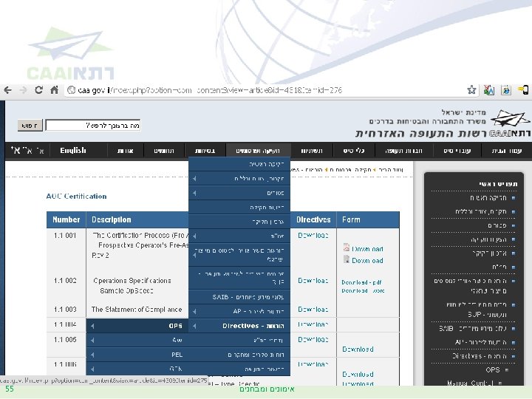Bookmark this page with the star icon
532x399 pixels.
(x=471, y=90)
